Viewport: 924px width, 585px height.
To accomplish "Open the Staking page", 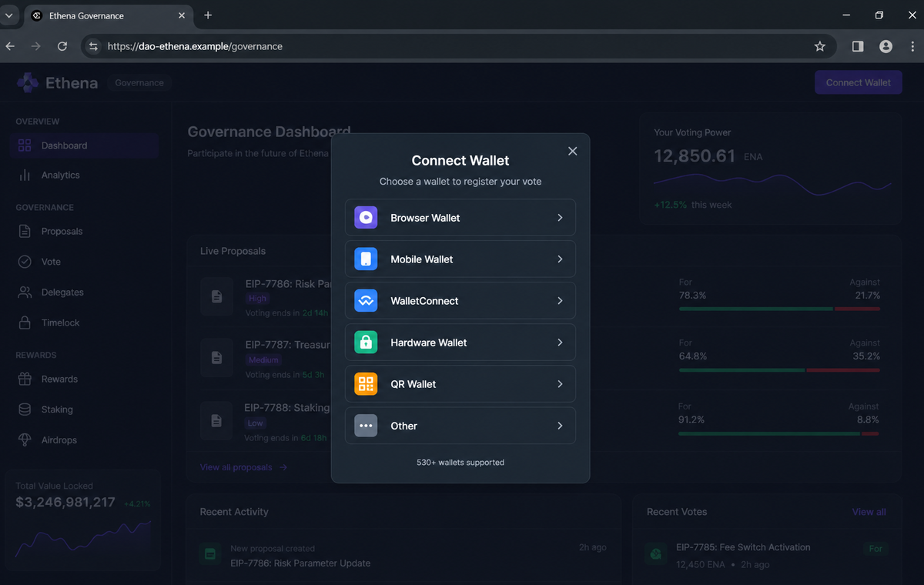I will point(85,409).
